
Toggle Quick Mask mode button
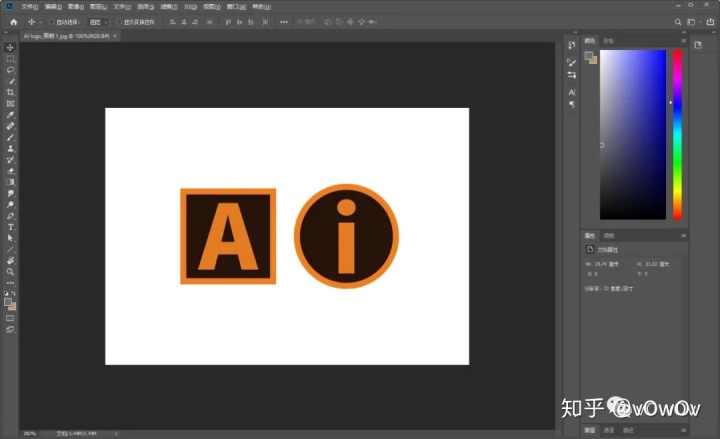coord(10,318)
